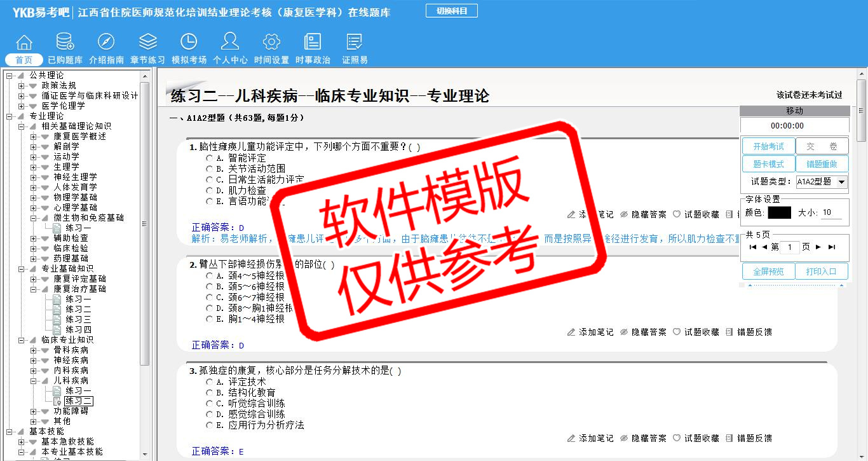Click the 首页 home tab
Screen dimensions: 868x461
coord(24,60)
